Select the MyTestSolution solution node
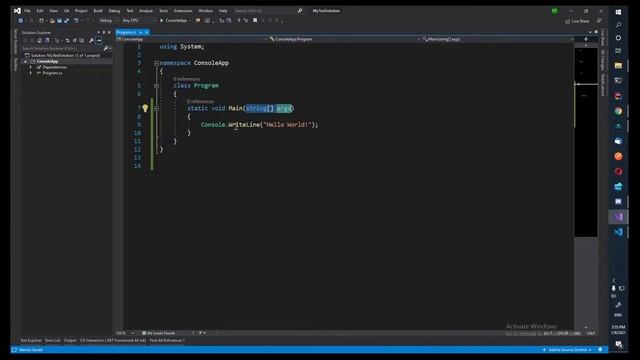The width and height of the screenshot is (640, 360). click(62, 55)
